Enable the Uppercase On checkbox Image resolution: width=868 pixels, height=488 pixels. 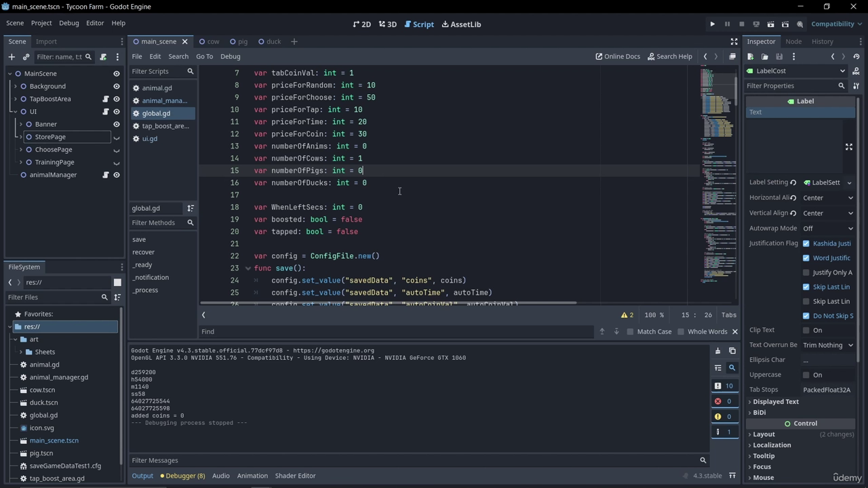coord(806,375)
